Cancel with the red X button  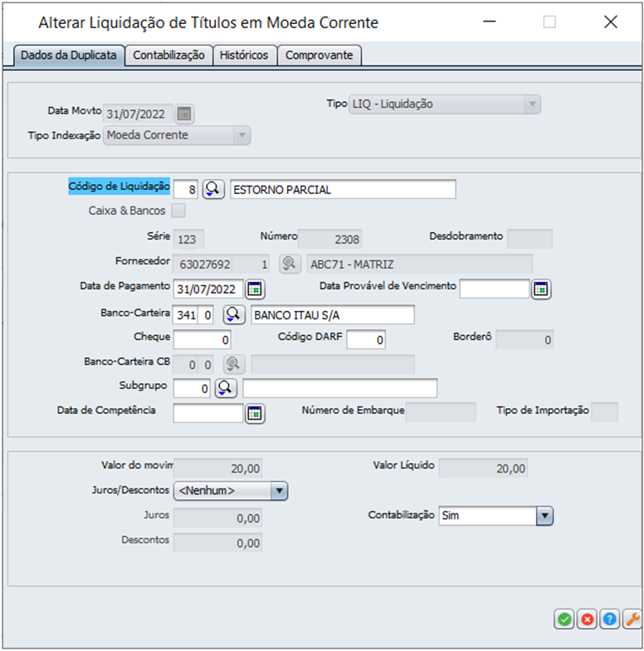pos(587,619)
